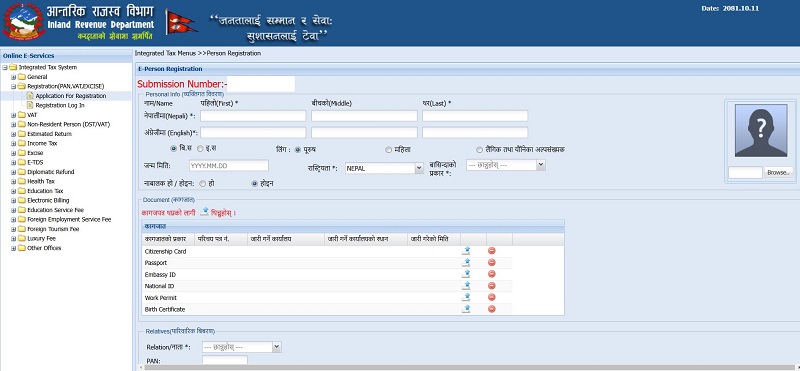
Task: Select Diplomatic Refund in tree
Action: point(51,172)
